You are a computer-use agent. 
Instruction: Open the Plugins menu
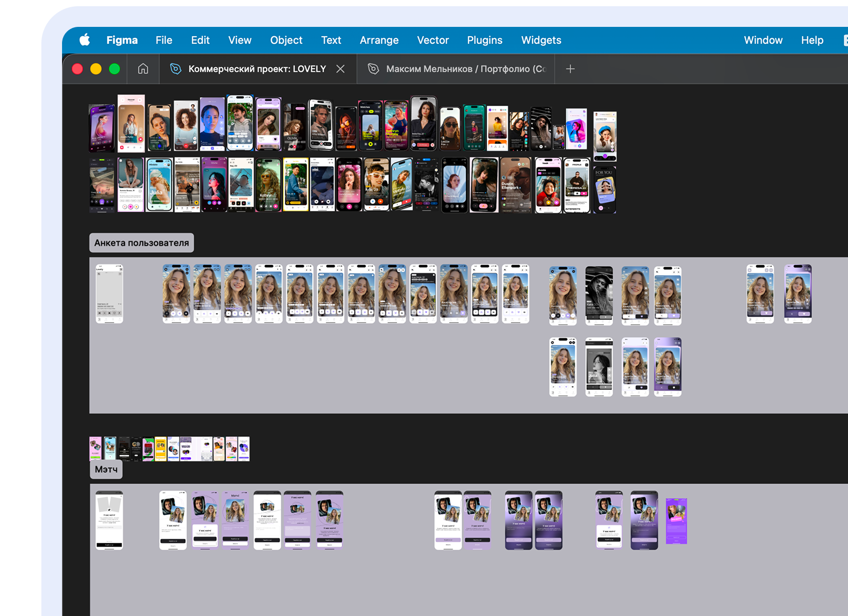coord(484,40)
